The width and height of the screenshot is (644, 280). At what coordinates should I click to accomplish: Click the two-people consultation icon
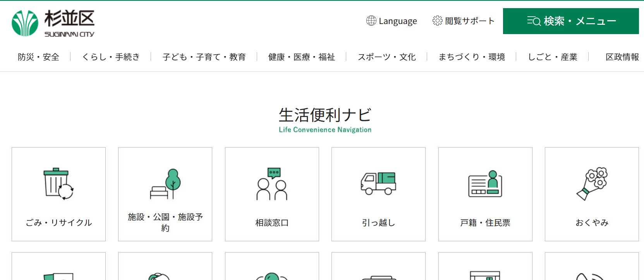coord(272,184)
